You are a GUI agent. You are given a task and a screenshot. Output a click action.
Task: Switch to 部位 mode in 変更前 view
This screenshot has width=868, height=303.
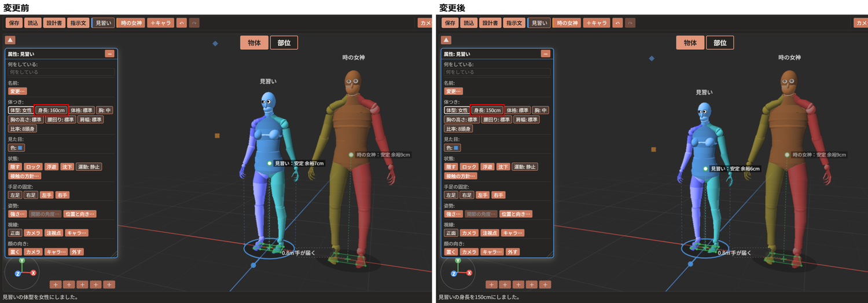tap(284, 43)
